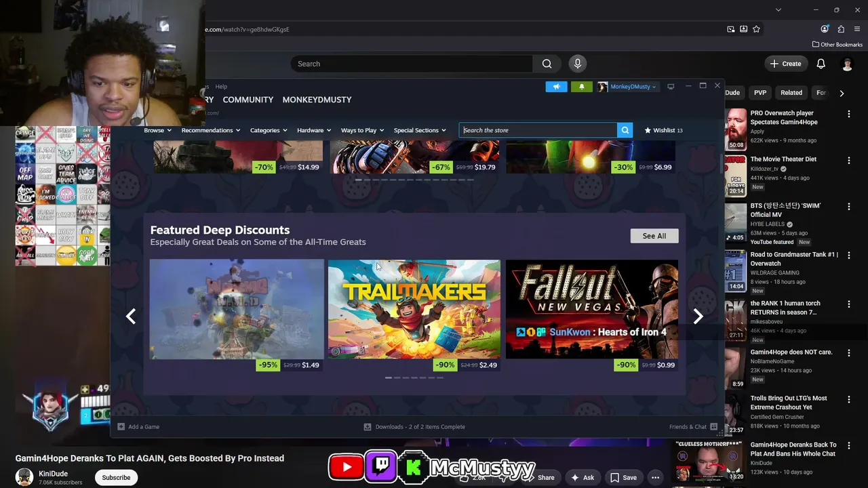Screen dimensions: 868x488
Task: Open the browser hamburger menu
Action: [857, 29]
